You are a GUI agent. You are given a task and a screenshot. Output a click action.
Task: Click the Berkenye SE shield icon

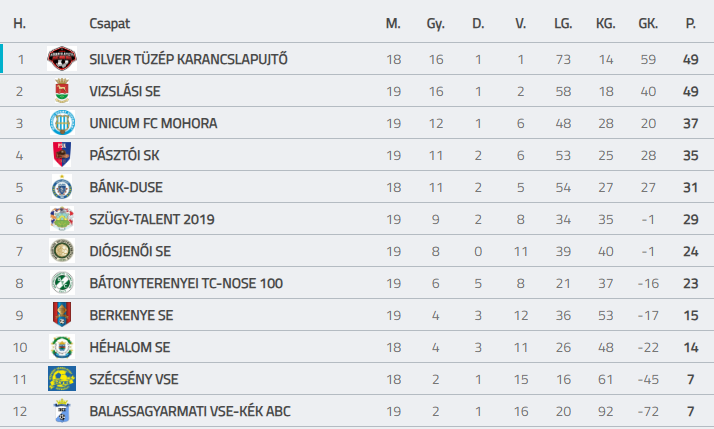coord(62,315)
